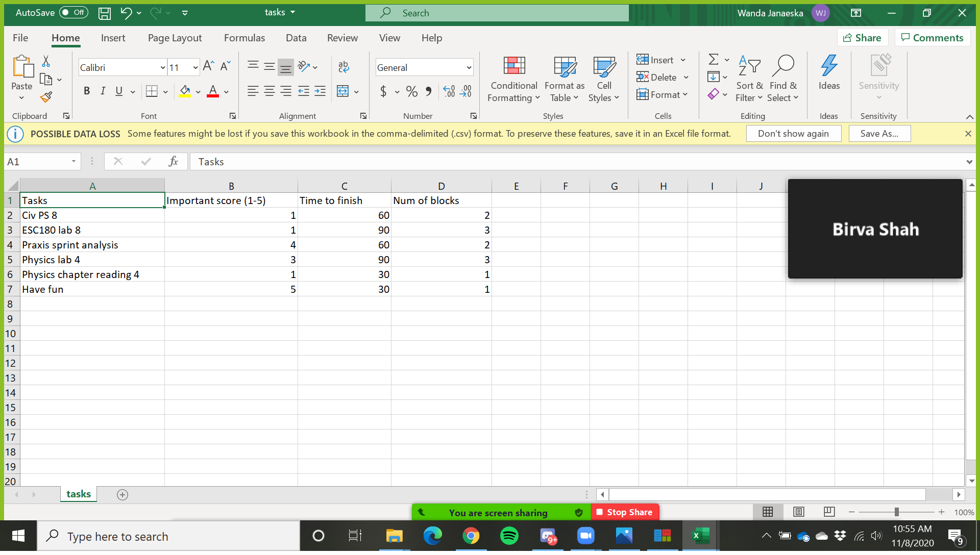The image size is (980, 555).
Task: Open the General number format dropdown
Action: pyautogui.click(x=469, y=68)
